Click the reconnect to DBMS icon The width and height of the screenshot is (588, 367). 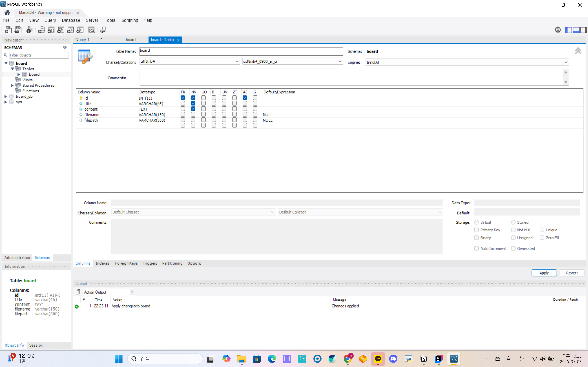[103, 30]
